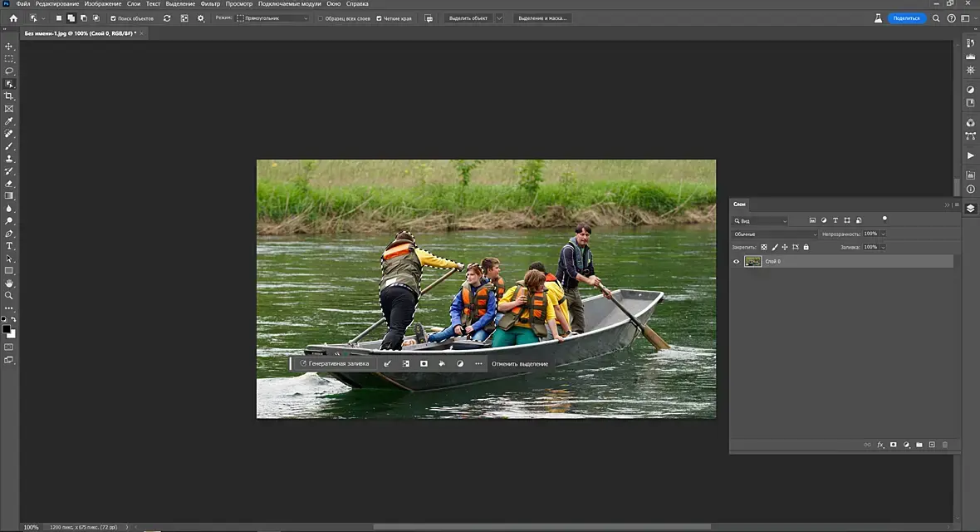This screenshot has height=532, width=980.
Task: Collapse Layers panel with double chevrons
Action: point(947,204)
